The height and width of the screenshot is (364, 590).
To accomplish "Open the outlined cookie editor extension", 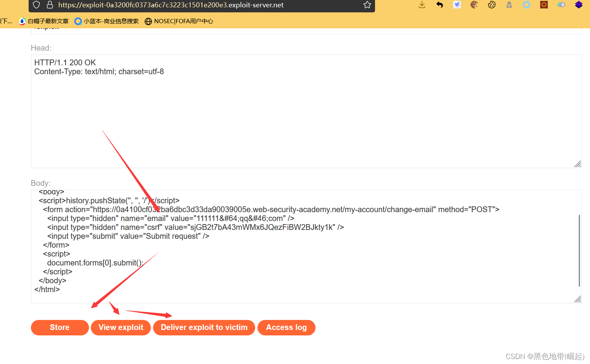I will pos(492,5).
